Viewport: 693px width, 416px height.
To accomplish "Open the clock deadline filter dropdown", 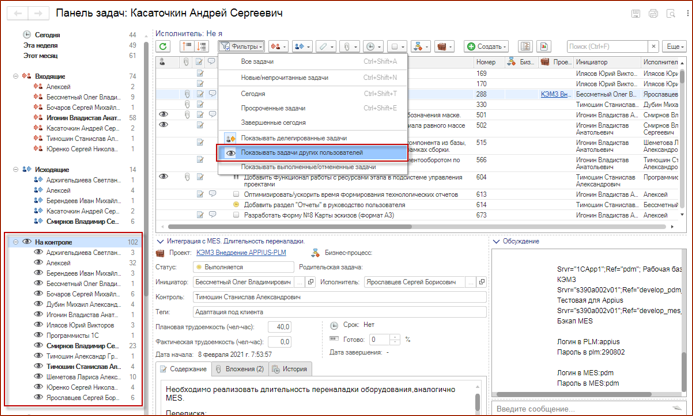I will coord(373,46).
